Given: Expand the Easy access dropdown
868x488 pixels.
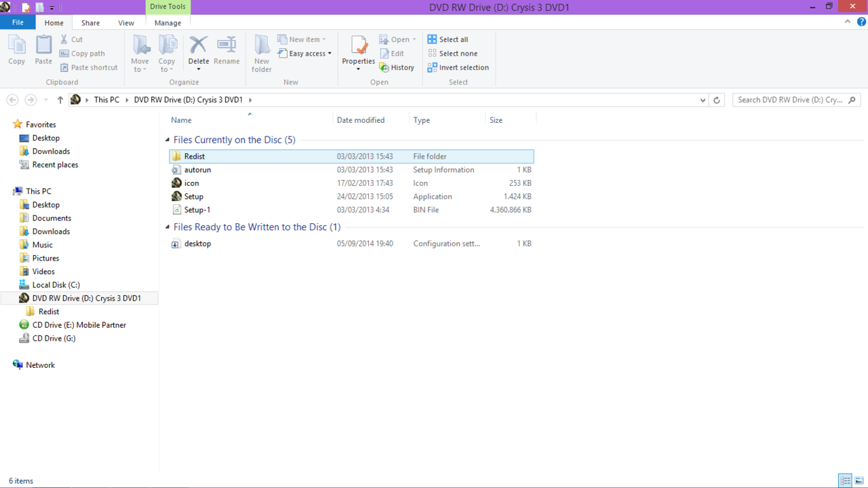Looking at the screenshot, I should point(305,54).
